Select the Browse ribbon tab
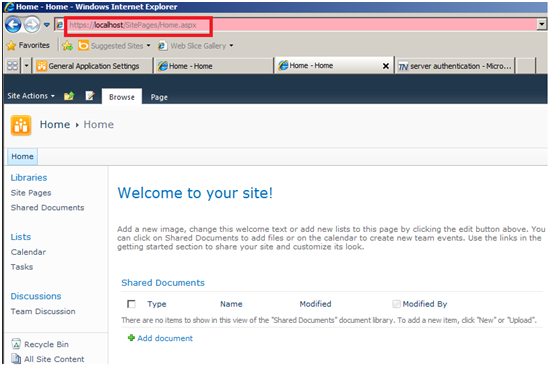557x370 pixels. pyautogui.click(x=122, y=97)
